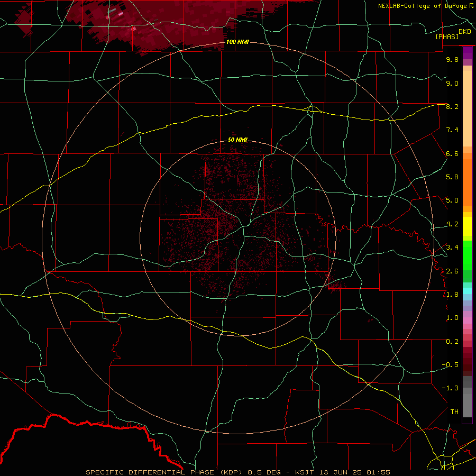
Task: Click the 0.2 color scale value
Action: click(452, 342)
